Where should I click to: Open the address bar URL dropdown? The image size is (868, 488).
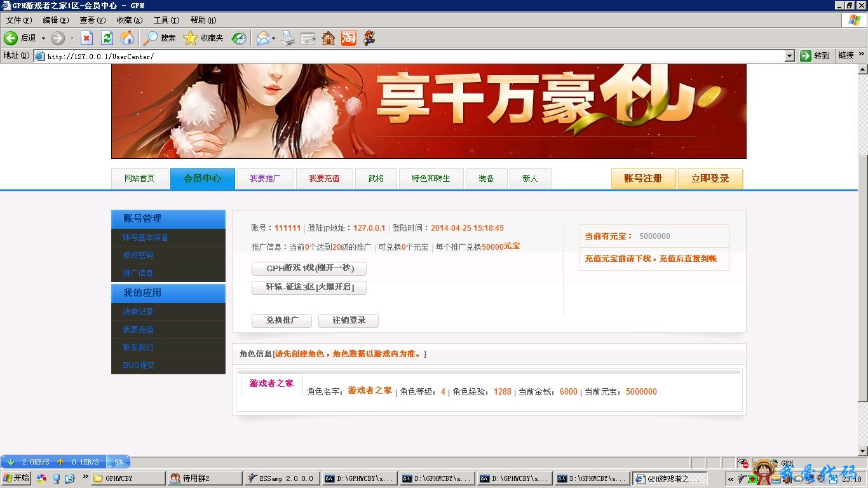(790, 56)
